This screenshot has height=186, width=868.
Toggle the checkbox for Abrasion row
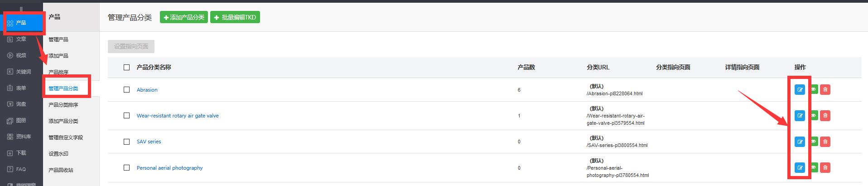127,90
